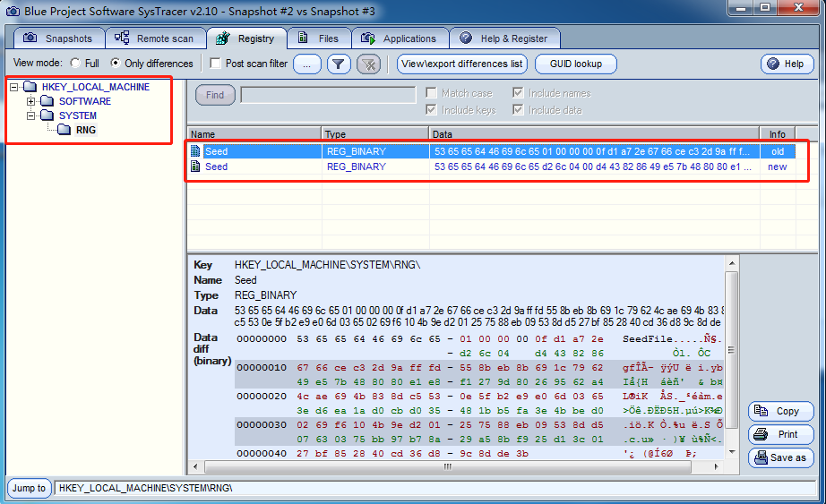Click the registry cube icon on Registry tab
This screenshot has width=826, height=504.
pos(223,38)
